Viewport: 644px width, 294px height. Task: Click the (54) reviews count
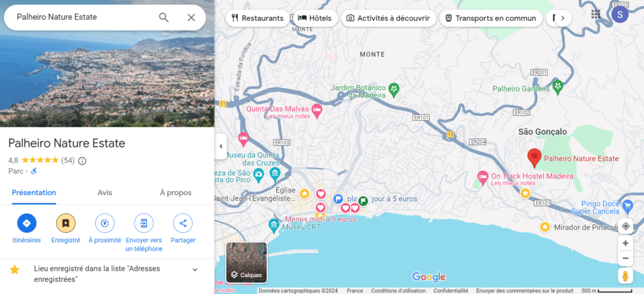click(68, 161)
